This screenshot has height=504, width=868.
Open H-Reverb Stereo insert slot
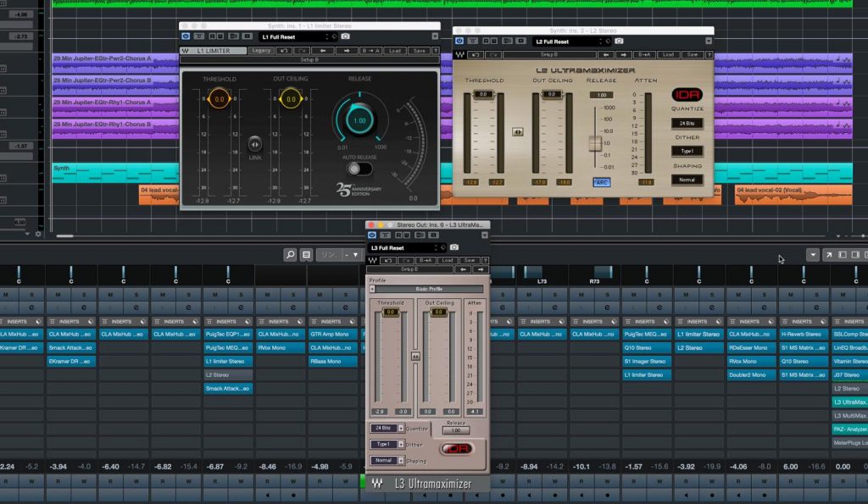point(804,334)
